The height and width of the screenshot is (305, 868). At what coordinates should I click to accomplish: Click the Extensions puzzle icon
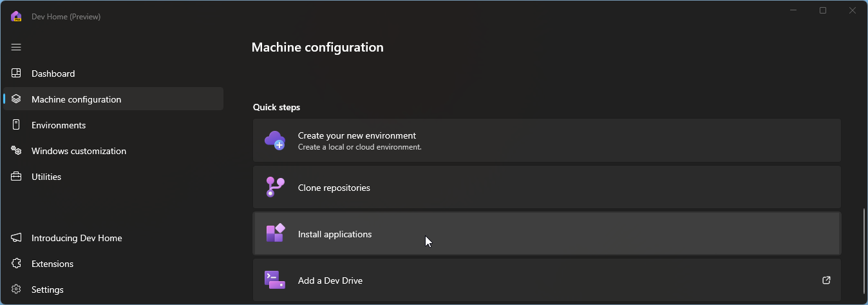(x=17, y=264)
